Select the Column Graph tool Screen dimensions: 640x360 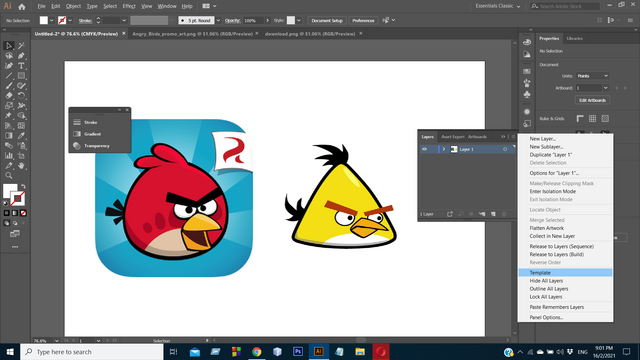point(9,156)
